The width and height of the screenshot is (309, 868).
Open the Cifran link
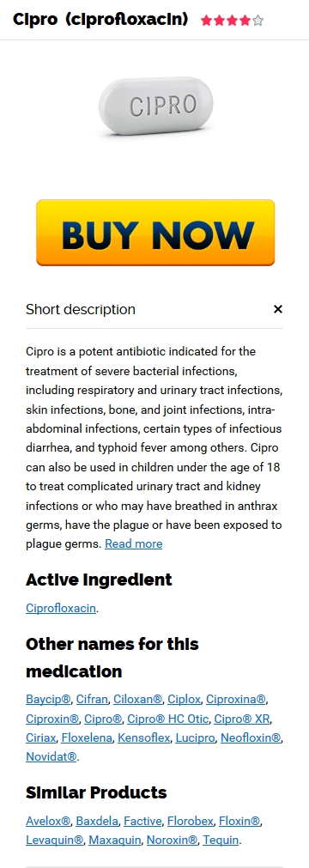[x=92, y=699]
